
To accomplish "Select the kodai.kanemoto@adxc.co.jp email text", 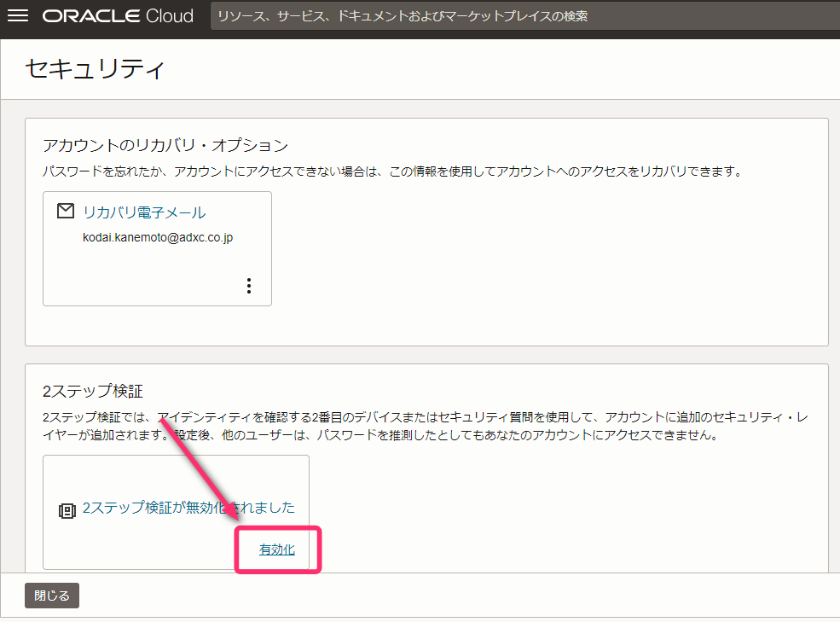I will tap(158, 237).
